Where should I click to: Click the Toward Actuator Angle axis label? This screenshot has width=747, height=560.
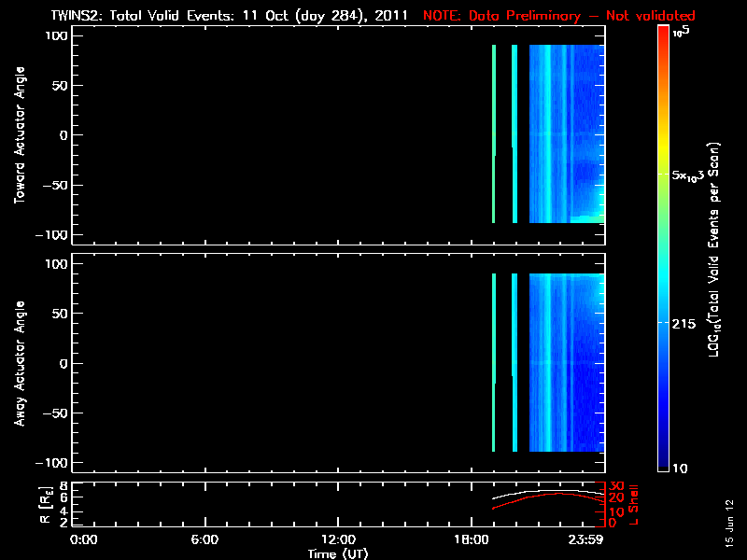[19, 137]
